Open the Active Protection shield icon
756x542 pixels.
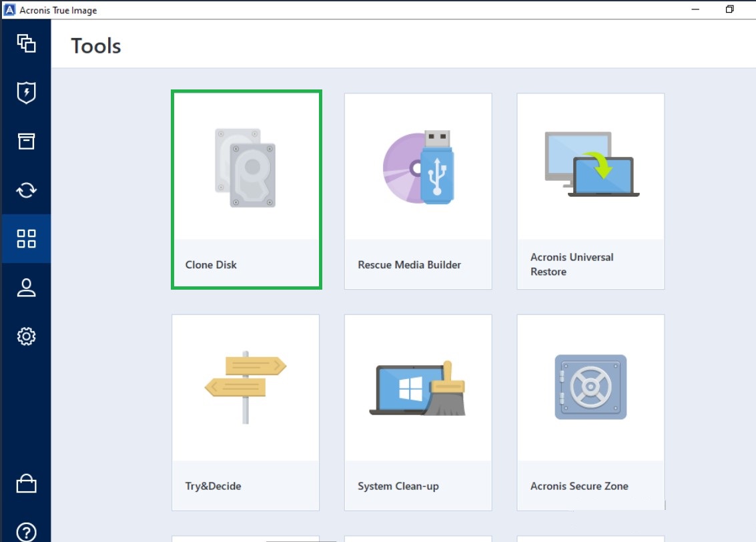click(26, 93)
